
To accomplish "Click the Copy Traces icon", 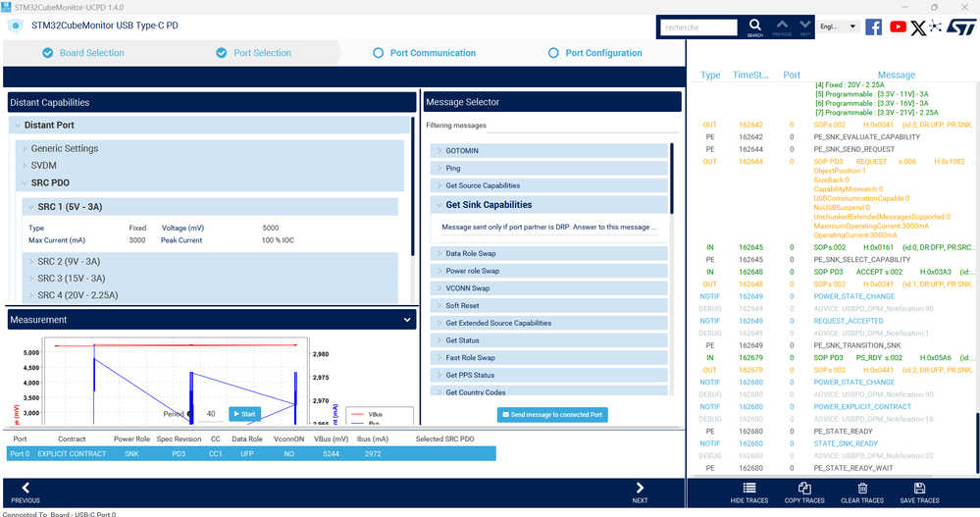I will point(804,488).
